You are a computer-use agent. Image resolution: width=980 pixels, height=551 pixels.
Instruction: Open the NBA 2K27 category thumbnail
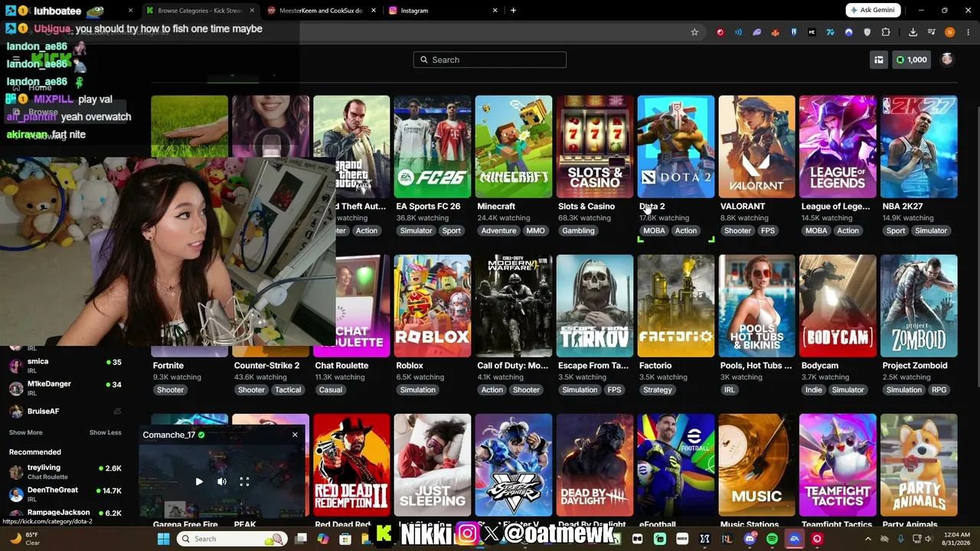coord(920,147)
